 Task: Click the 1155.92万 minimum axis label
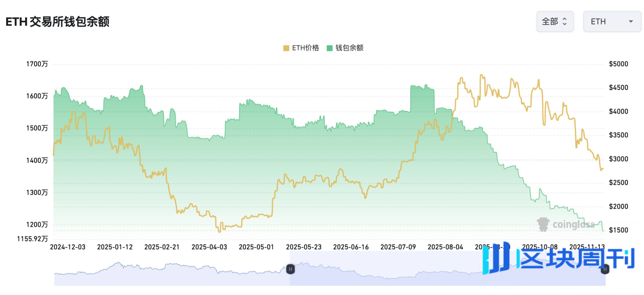tap(32, 239)
